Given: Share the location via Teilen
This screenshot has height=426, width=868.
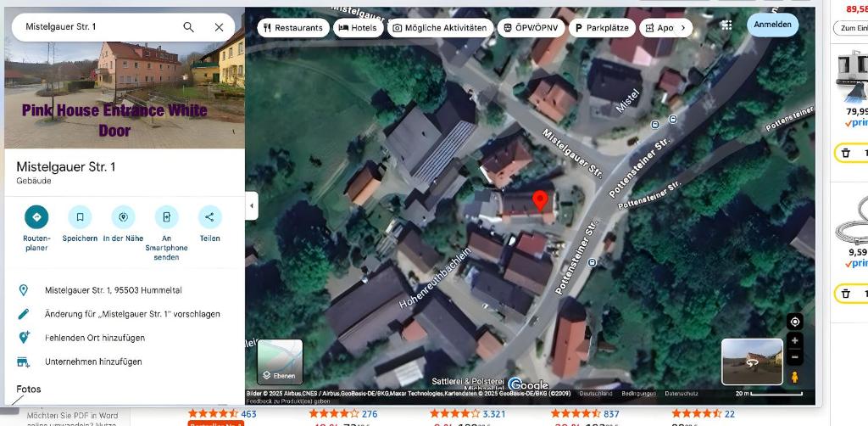Looking at the screenshot, I should click(x=209, y=217).
